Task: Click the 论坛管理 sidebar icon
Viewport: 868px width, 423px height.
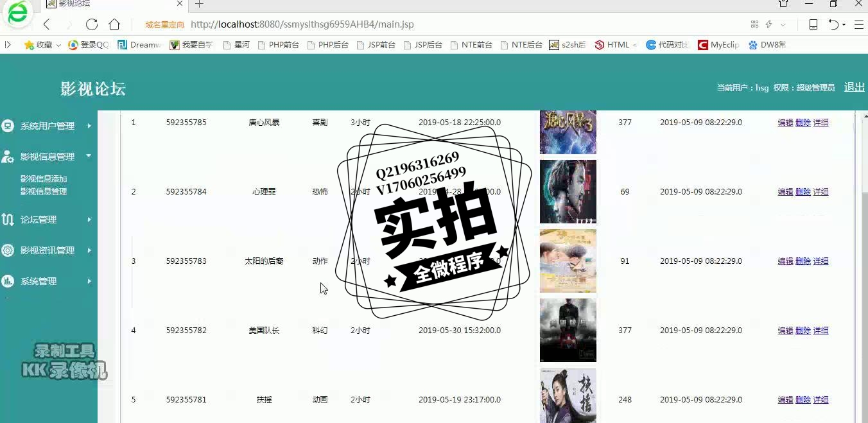Action: (x=8, y=220)
